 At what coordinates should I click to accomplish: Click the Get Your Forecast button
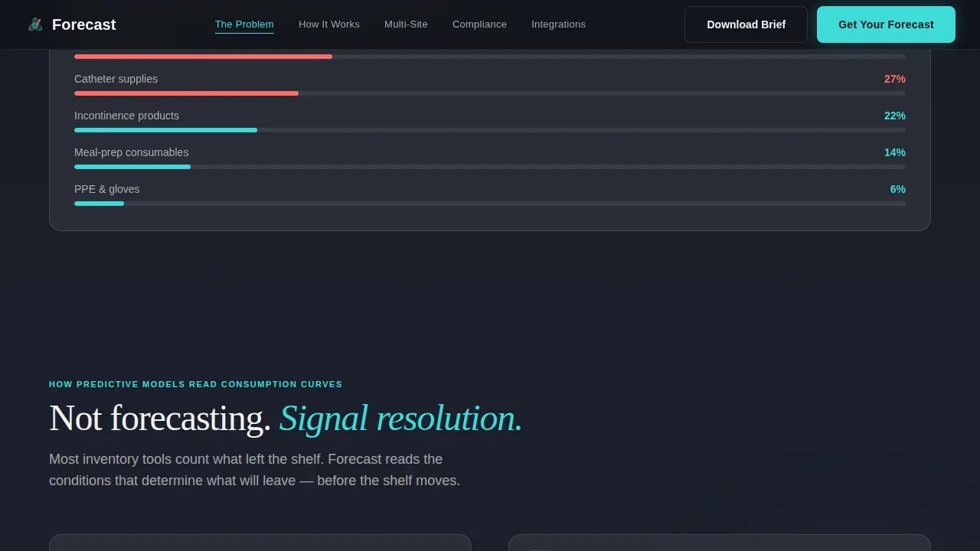click(886, 24)
